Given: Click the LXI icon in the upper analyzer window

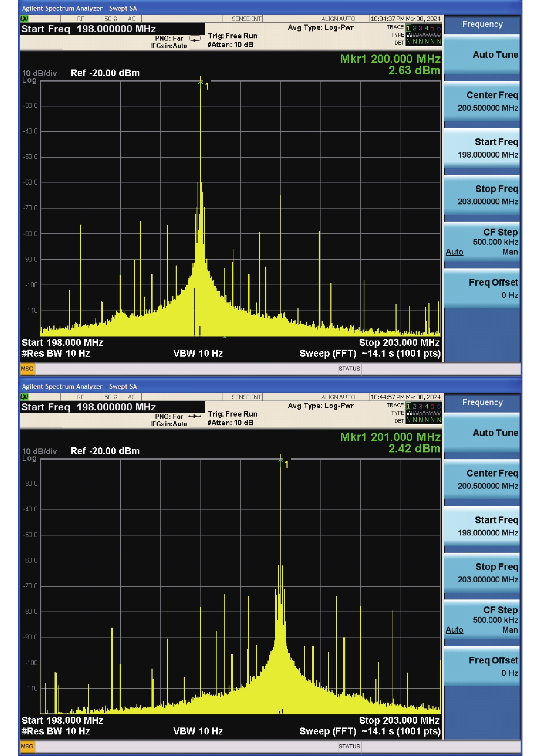Looking at the screenshot, I should 25,19.
